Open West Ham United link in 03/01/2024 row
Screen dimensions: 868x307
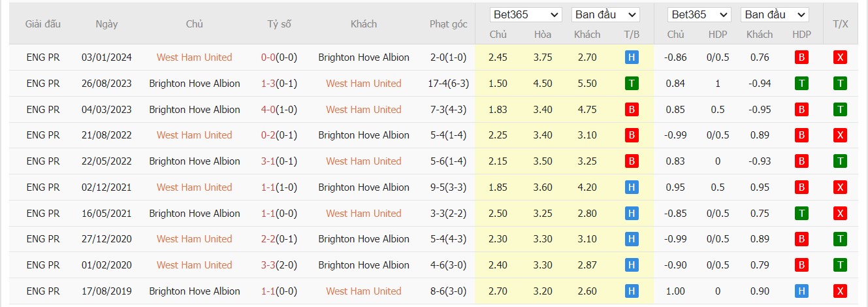[x=194, y=57]
